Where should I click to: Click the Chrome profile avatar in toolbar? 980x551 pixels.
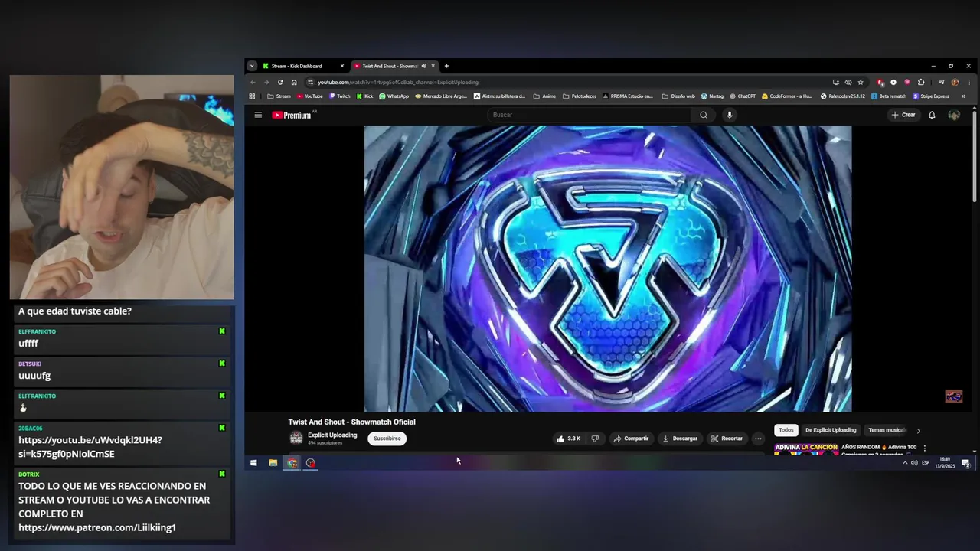[x=955, y=82]
